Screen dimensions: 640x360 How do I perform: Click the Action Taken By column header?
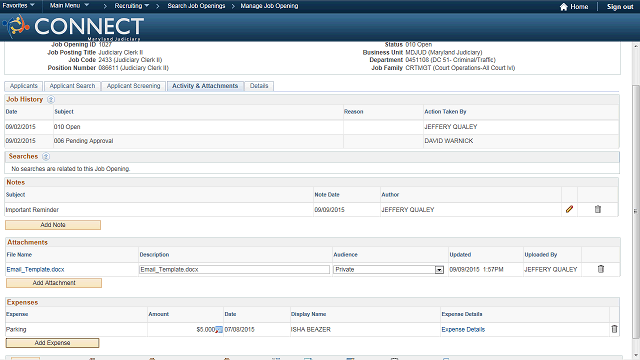click(445, 112)
